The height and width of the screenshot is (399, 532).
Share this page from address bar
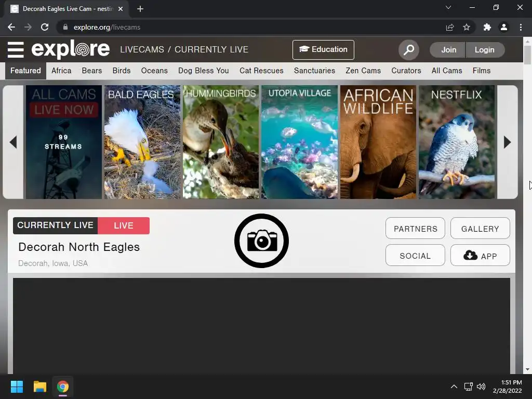point(450,27)
